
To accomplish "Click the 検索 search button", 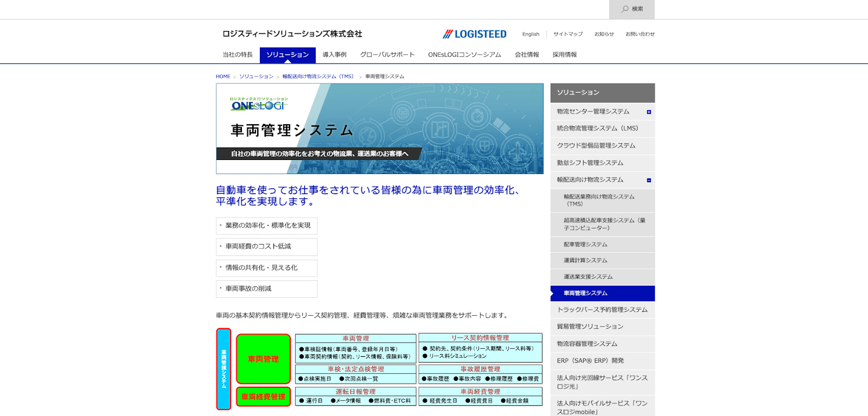I will click(632, 9).
